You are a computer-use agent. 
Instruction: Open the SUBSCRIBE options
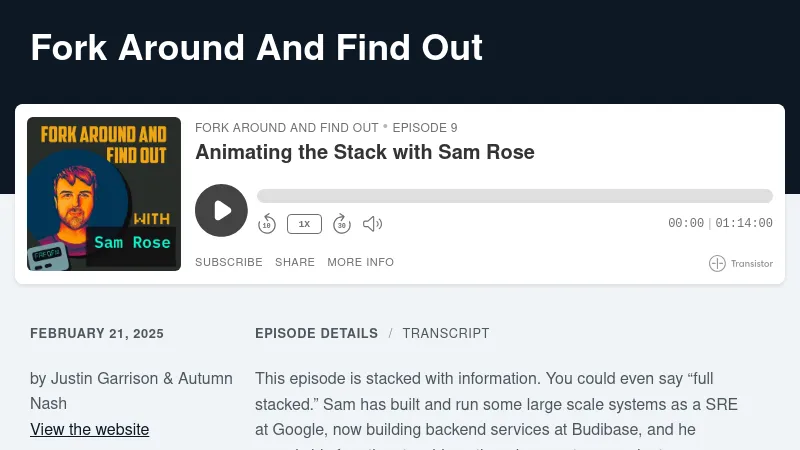[x=228, y=262]
